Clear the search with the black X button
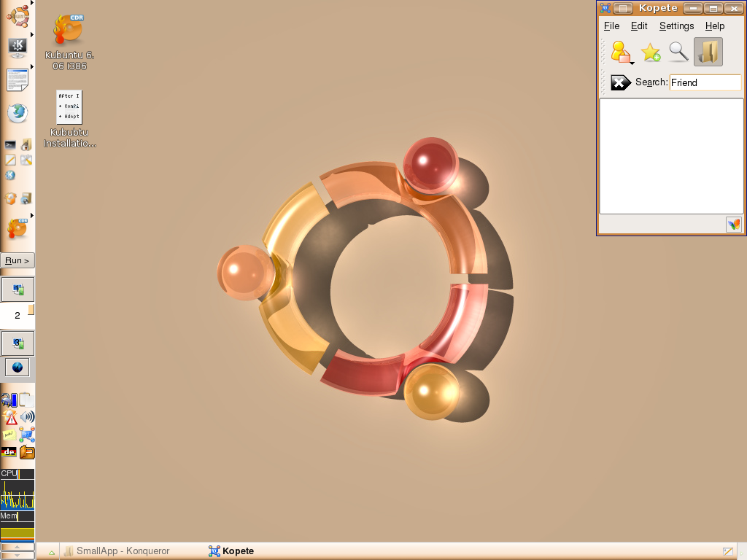 point(619,82)
